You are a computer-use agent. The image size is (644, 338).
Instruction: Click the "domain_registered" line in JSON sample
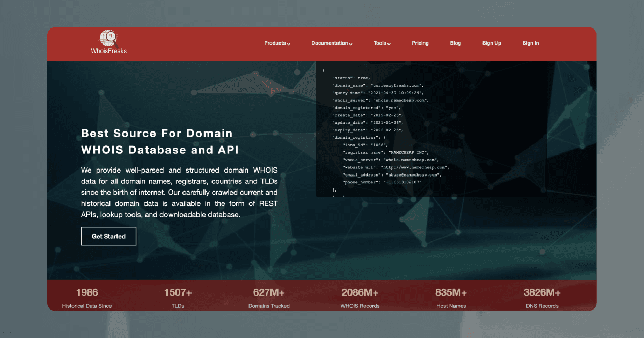pyautogui.click(x=367, y=108)
